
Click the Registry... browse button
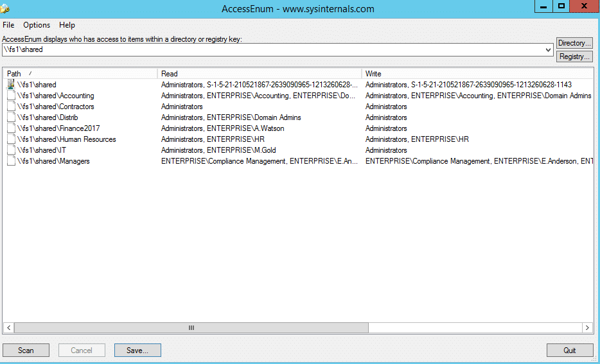coord(574,56)
